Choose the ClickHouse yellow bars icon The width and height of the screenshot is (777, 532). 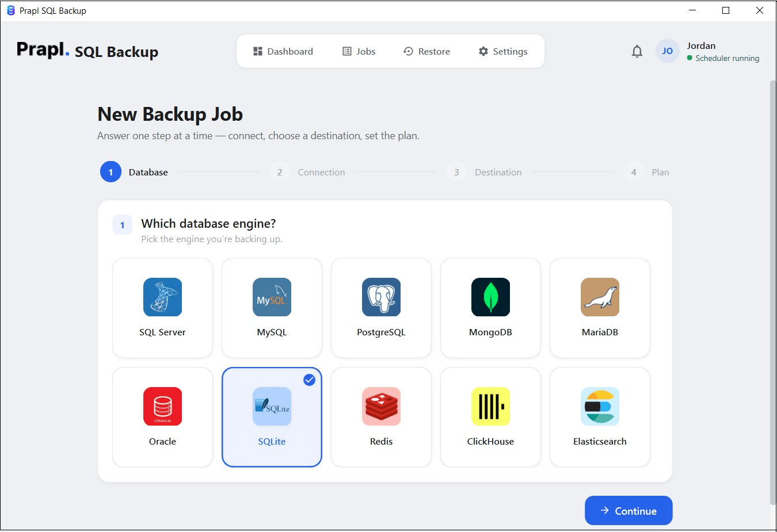click(490, 406)
